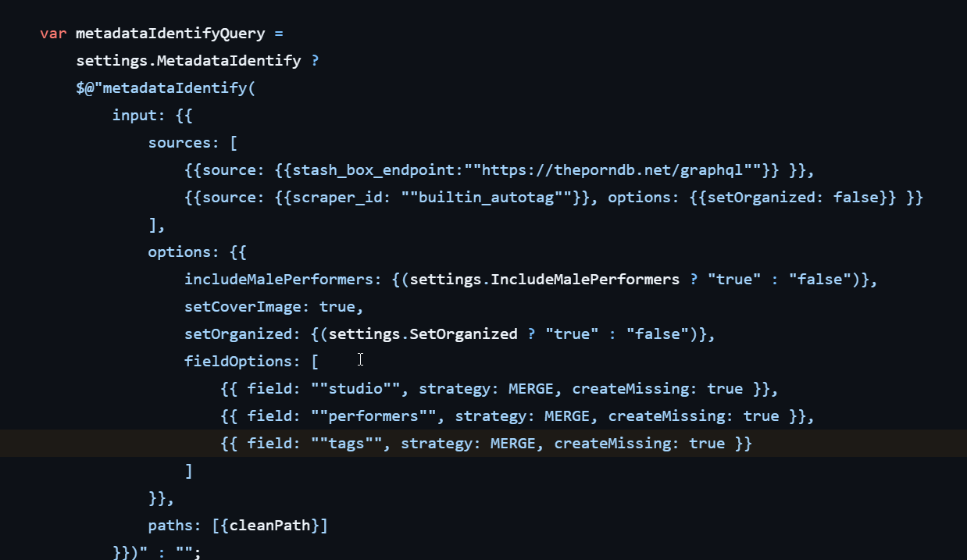The image size is (967, 560).
Task: Click settings.SetOrganized expression
Action: coord(423,334)
